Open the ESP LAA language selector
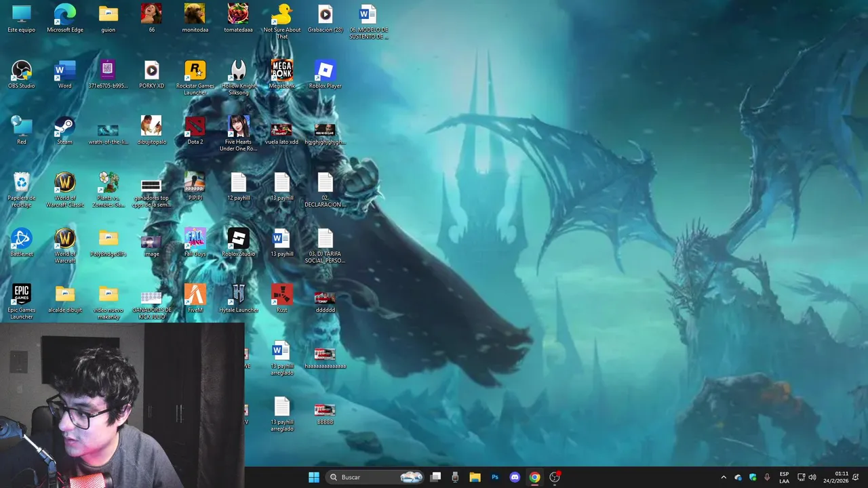 click(x=784, y=477)
